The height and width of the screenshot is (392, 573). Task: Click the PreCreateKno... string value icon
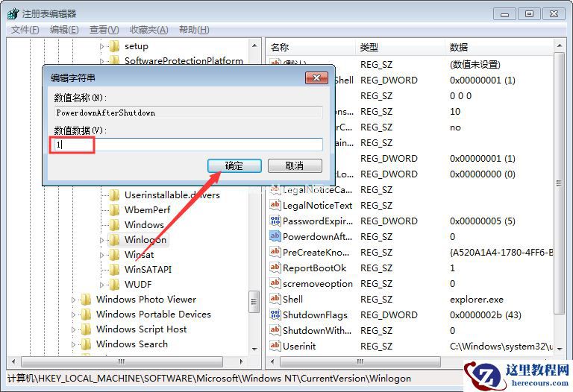coord(275,252)
